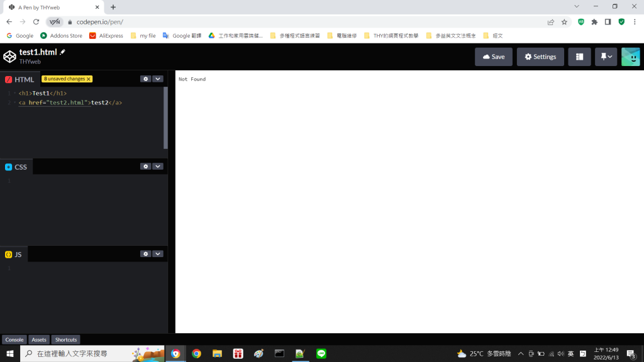The height and width of the screenshot is (362, 644).
Task: Open the Chrome three-dot menu
Action: [635, 22]
